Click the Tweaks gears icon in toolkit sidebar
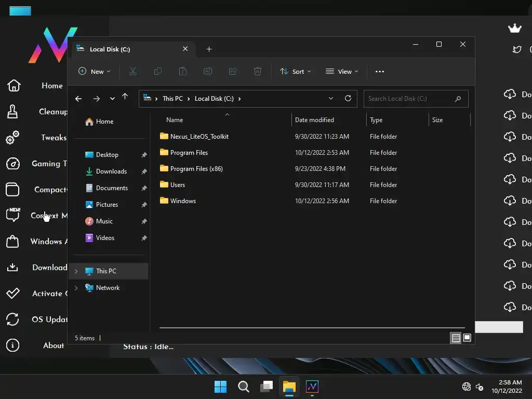Screen dimensions: 532x399 [x=12, y=137]
